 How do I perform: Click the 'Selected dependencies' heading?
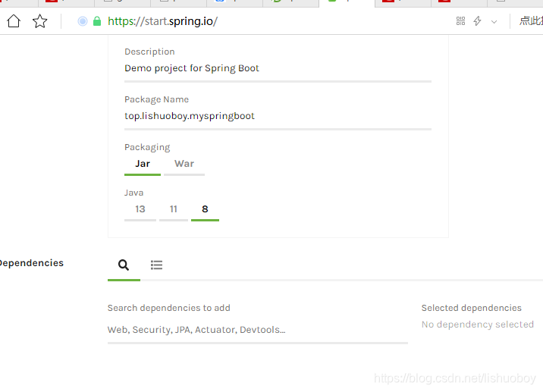pos(471,308)
